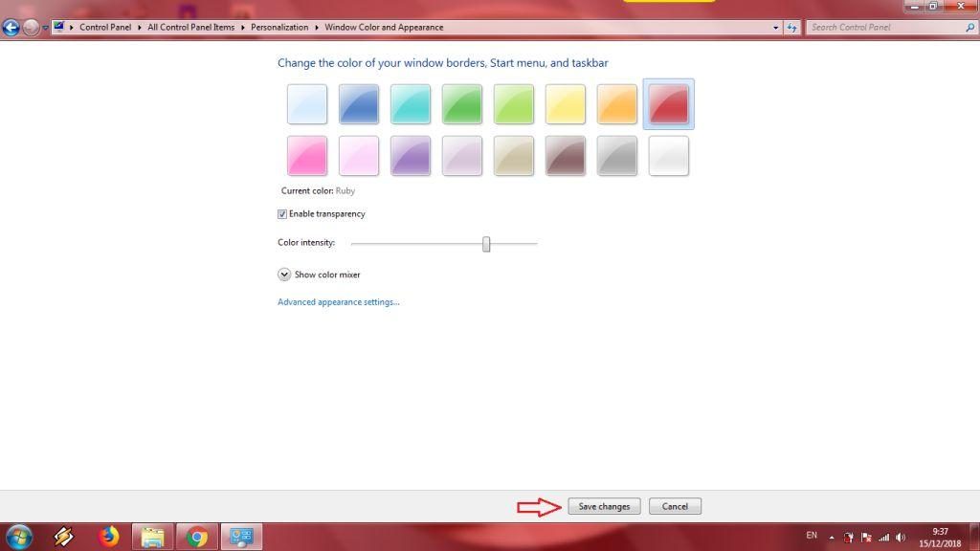Click the EN language indicator
Screen dimensions: 980x551
(812, 536)
